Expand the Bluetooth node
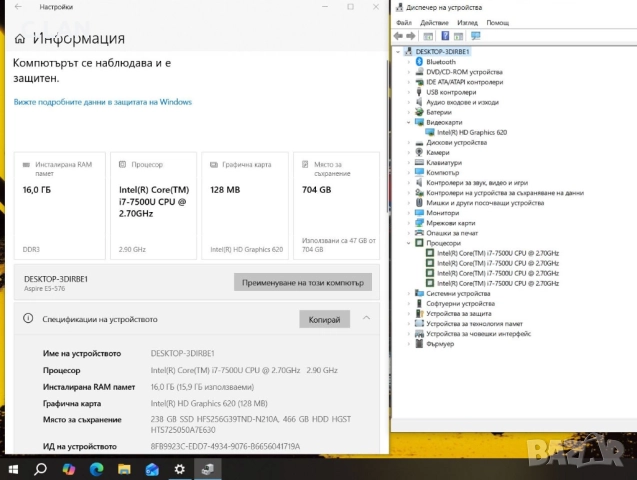 [x=409, y=62]
